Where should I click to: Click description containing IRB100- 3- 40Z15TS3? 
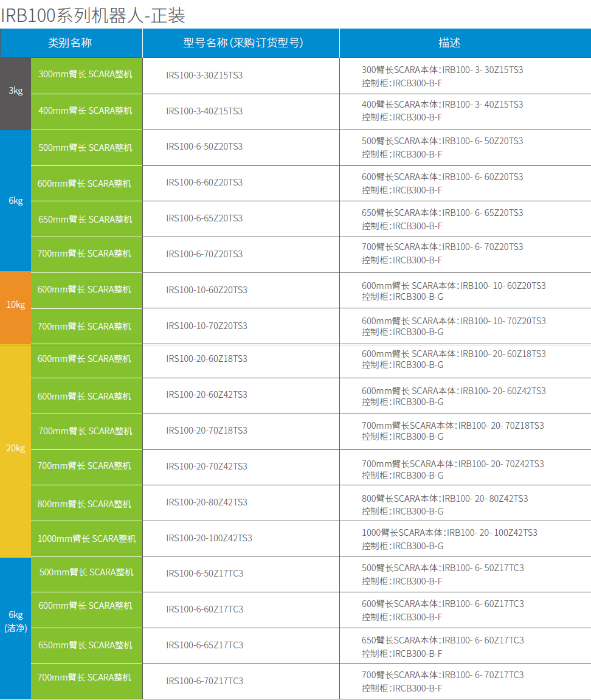tap(443, 111)
